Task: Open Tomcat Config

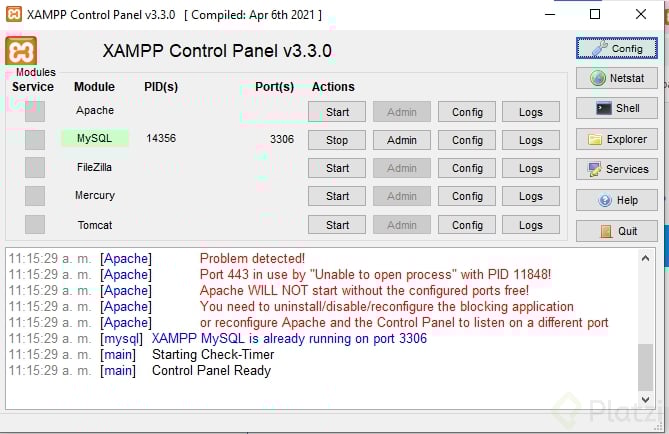Action: 467,225
